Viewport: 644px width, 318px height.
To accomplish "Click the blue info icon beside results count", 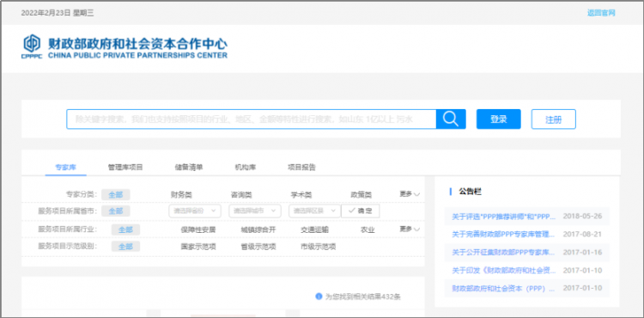I will [319, 297].
